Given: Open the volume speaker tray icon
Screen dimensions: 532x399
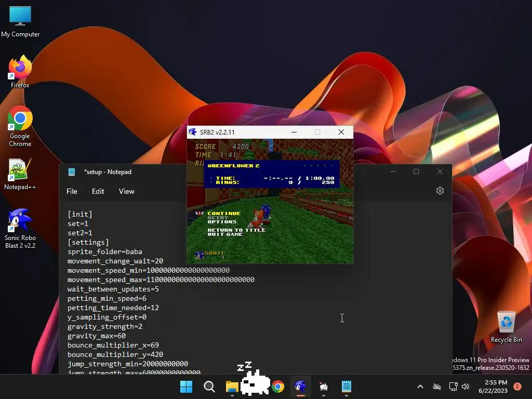Looking at the screenshot, I should pos(465,387).
